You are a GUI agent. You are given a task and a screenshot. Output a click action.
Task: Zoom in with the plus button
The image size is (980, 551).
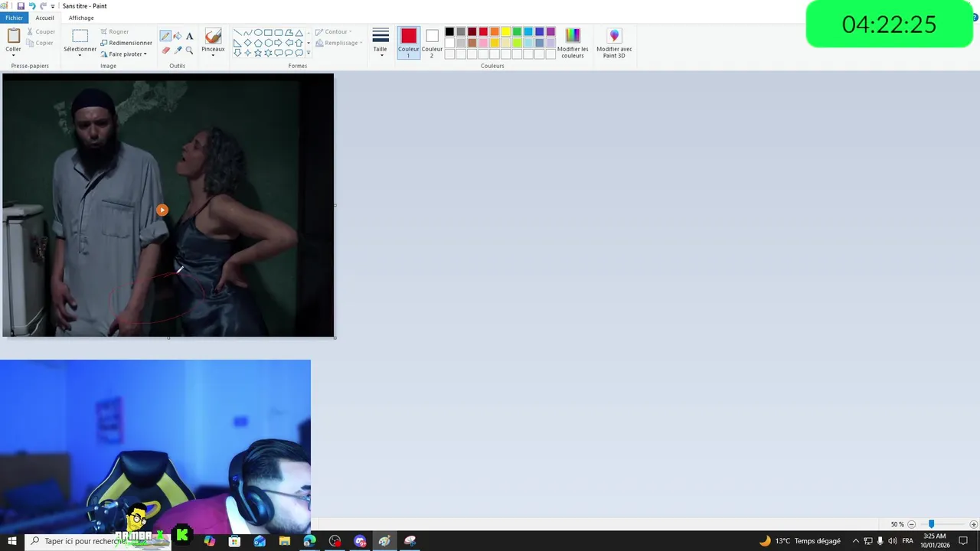pyautogui.click(x=973, y=524)
